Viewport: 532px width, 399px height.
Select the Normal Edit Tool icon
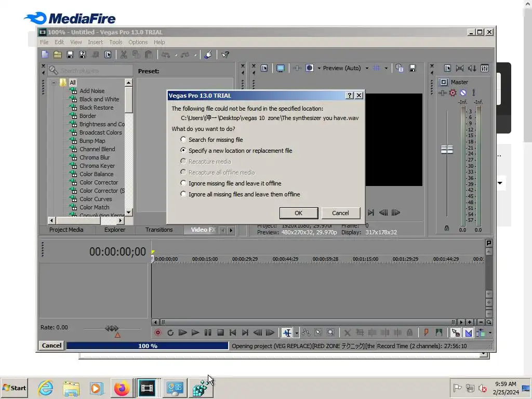pyautogui.click(x=287, y=332)
